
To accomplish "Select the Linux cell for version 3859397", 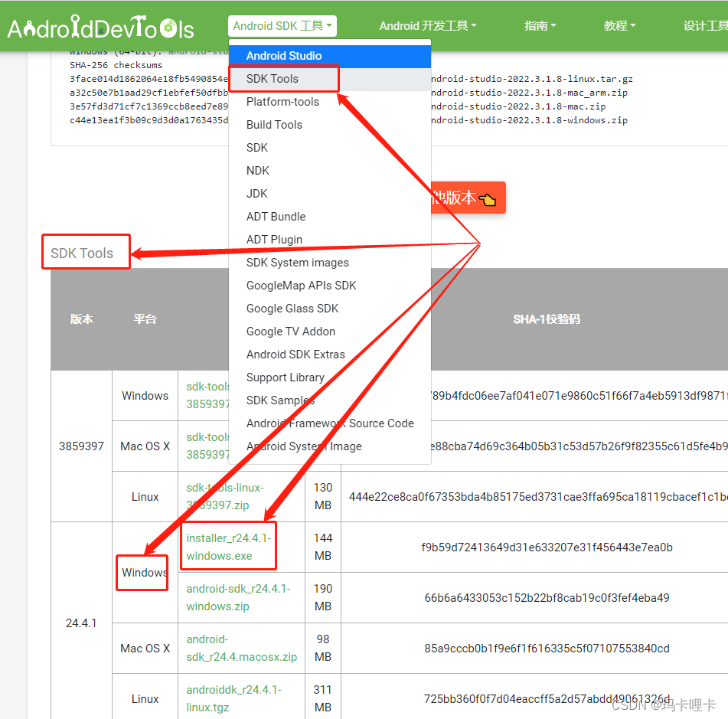I will point(145,496).
